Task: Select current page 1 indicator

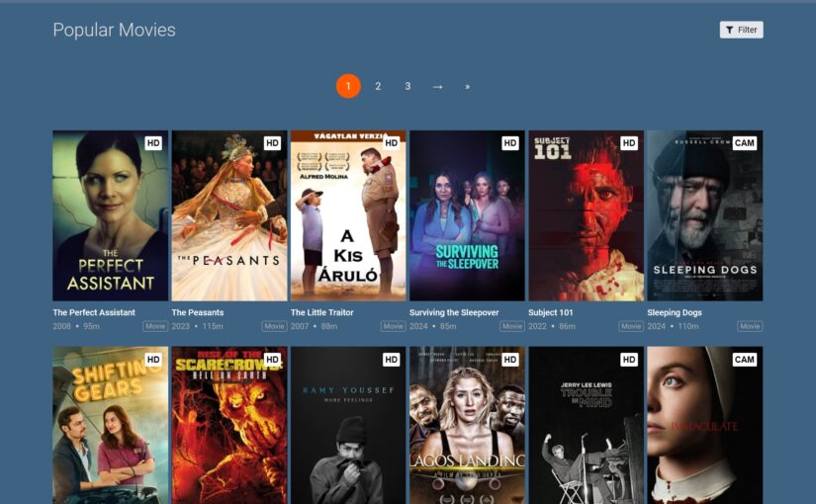Action: (348, 87)
